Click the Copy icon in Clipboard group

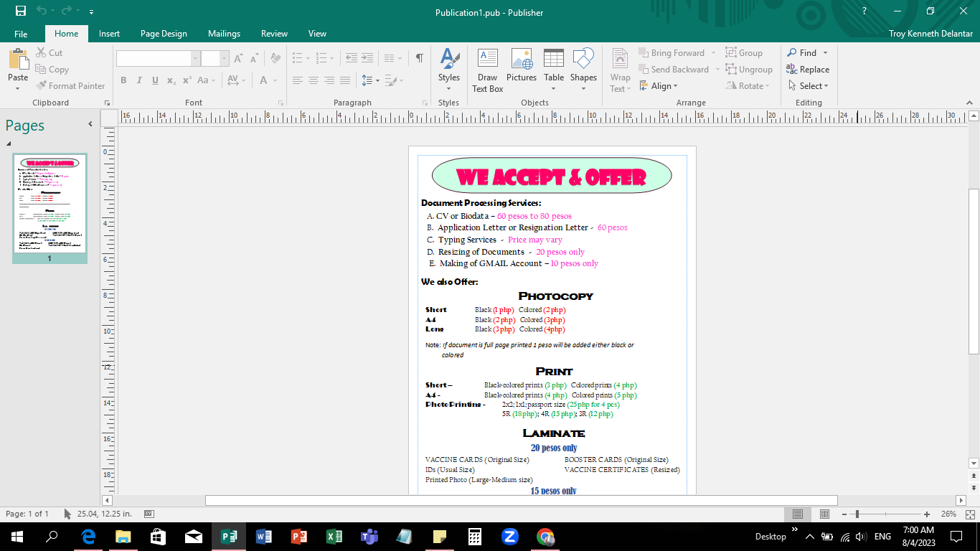[x=52, y=70]
